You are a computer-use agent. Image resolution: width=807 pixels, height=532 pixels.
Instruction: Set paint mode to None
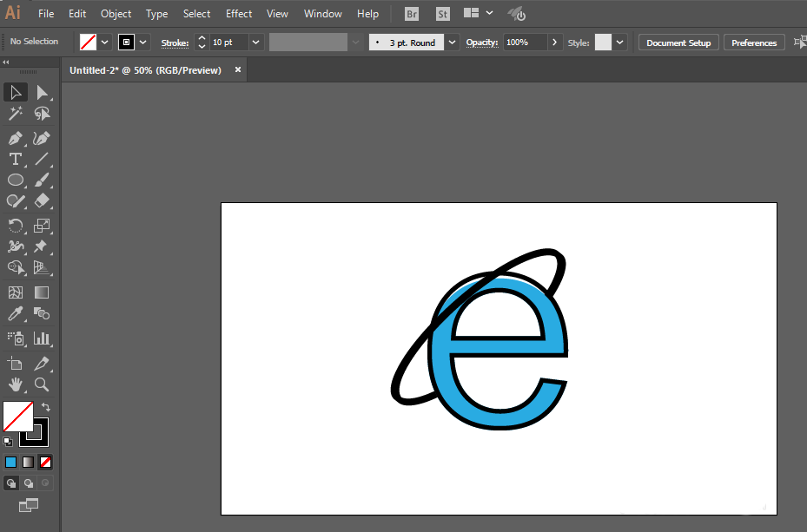pyautogui.click(x=45, y=462)
